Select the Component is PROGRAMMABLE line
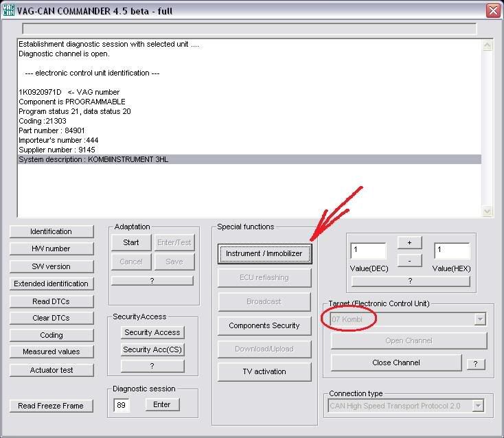 (249, 102)
